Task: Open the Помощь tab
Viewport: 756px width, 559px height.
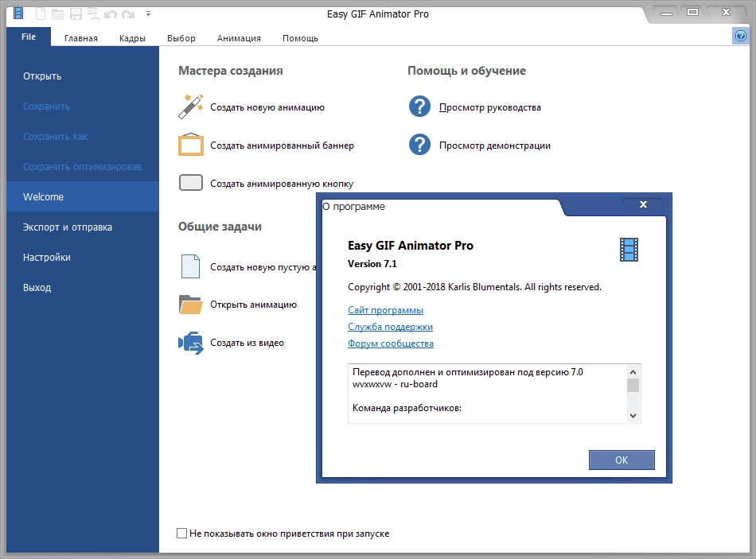Action: 300,38
